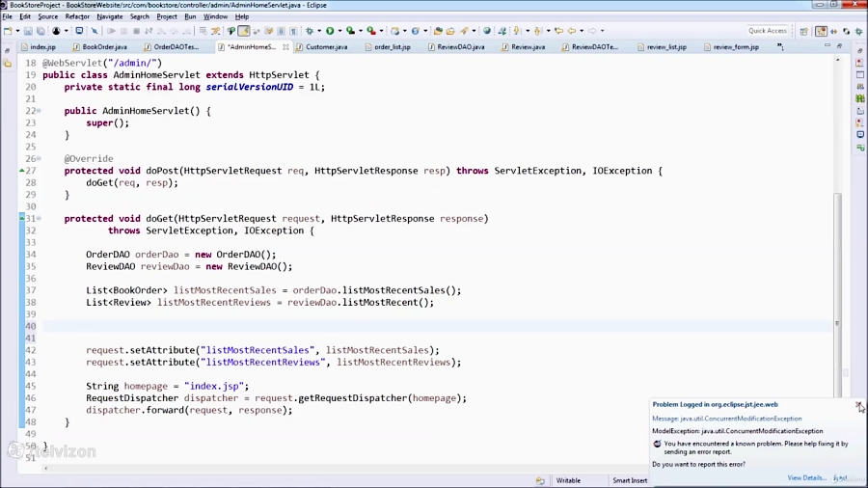The height and width of the screenshot is (488, 868).
Task: Open the Refactor menu
Action: (77, 16)
